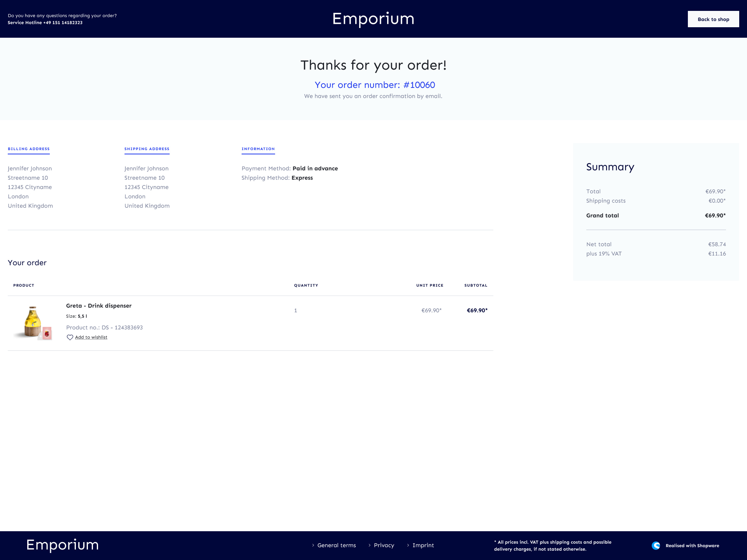
Task: Click the Service Hotline phone number
Action: click(63, 23)
